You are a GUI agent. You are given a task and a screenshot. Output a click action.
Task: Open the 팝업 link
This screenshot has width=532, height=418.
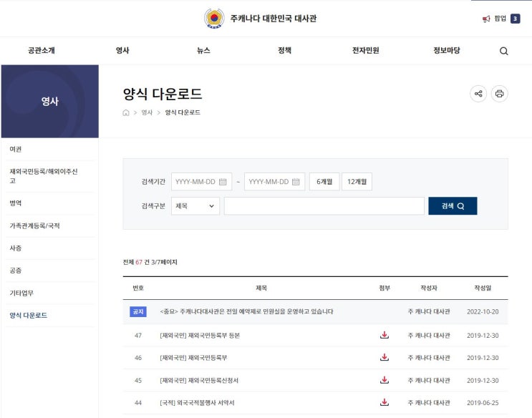500,19
